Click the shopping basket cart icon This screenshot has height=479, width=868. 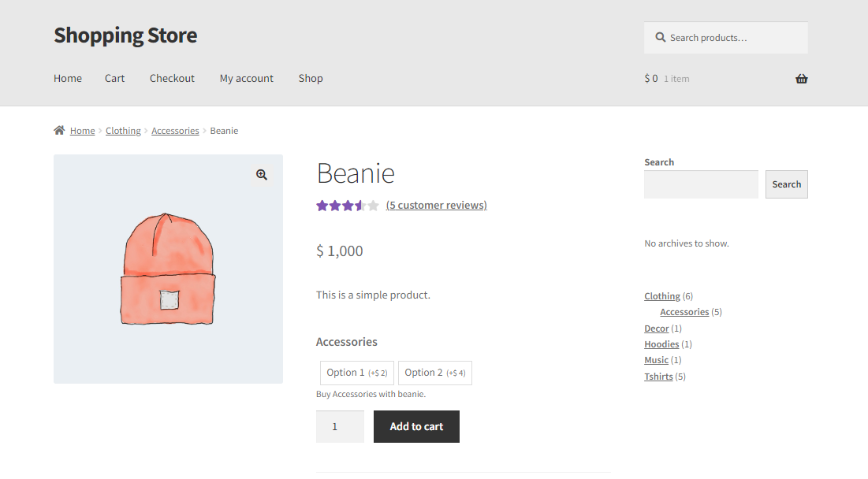[801, 79]
